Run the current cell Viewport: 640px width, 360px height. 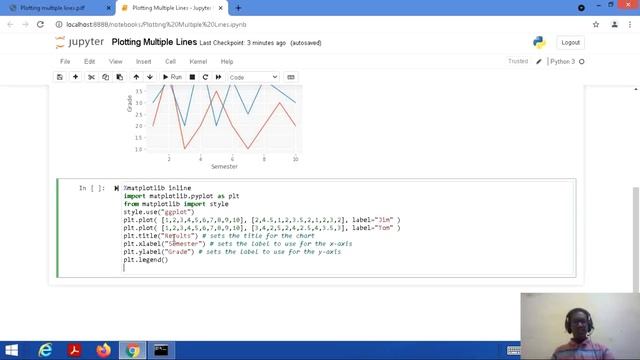pyautogui.click(x=172, y=77)
